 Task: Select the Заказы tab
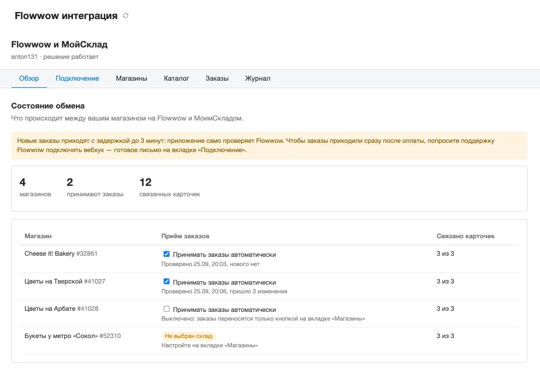coord(217,79)
